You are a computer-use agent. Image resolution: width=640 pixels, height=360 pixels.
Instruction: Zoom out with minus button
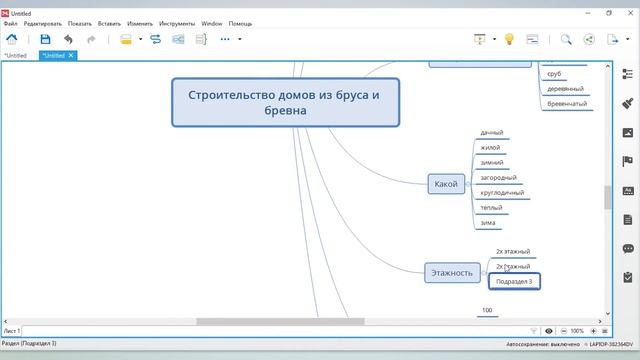click(x=564, y=331)
